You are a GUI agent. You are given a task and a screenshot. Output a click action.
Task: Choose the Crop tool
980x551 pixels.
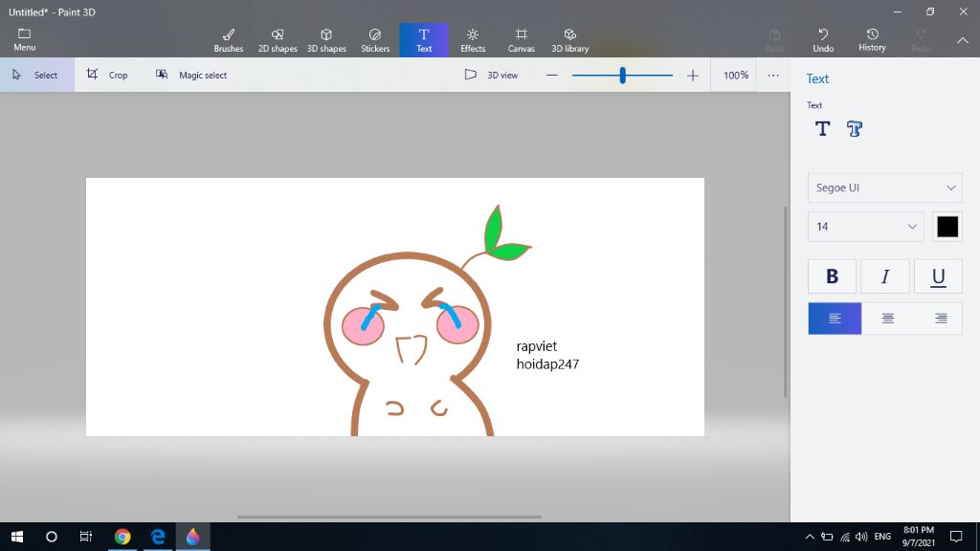point(107,75)
